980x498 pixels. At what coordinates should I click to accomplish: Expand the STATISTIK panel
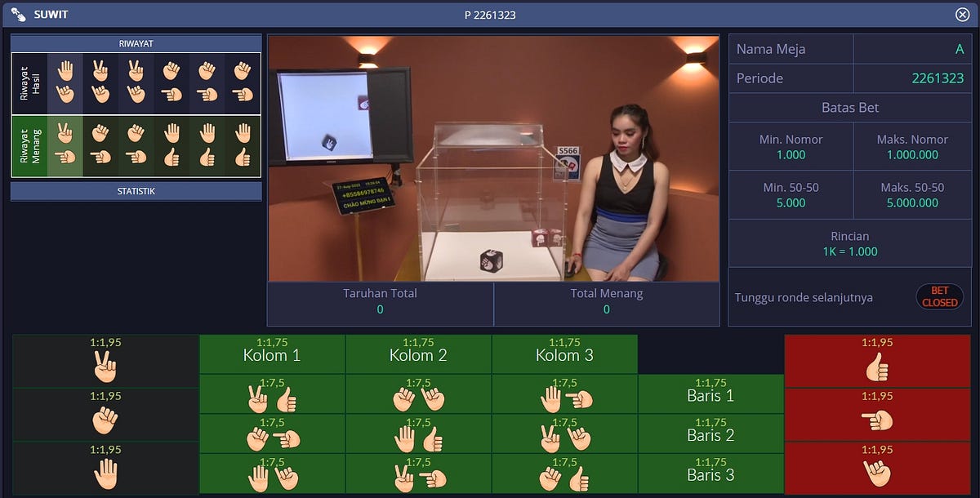coord(136,191)
